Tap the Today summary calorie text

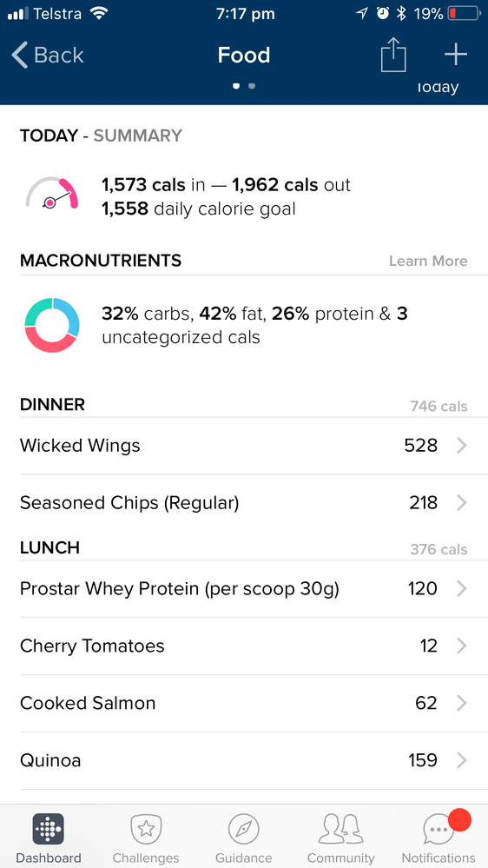[227, 196]
